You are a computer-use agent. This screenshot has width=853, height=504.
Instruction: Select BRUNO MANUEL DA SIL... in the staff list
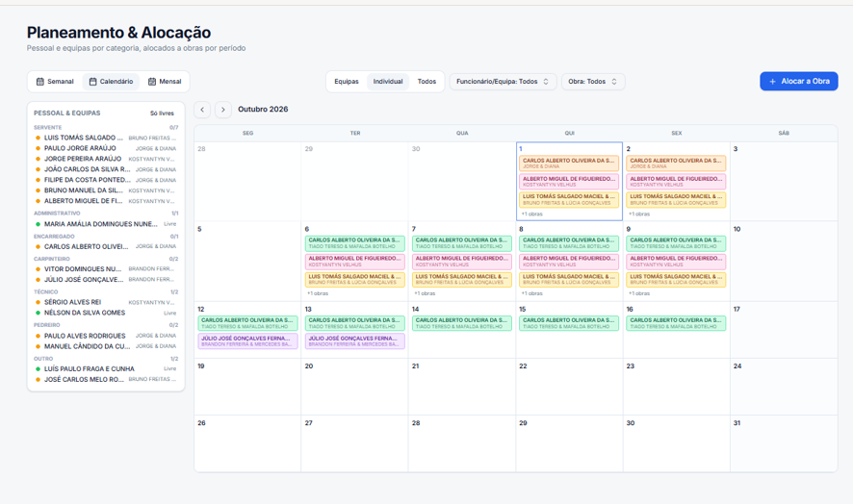coord(106,190)
